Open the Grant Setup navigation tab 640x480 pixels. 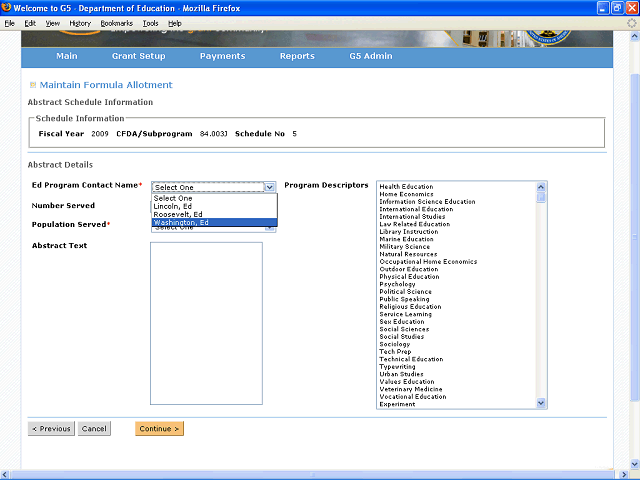click(138, 56)
